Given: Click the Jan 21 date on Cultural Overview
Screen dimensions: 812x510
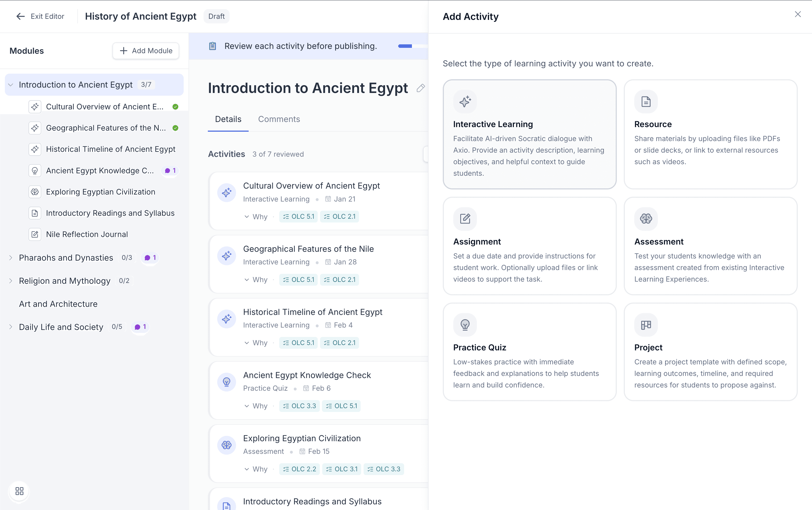Looking at the screenshot, I should pyautogui.click(x=340, y=199).
